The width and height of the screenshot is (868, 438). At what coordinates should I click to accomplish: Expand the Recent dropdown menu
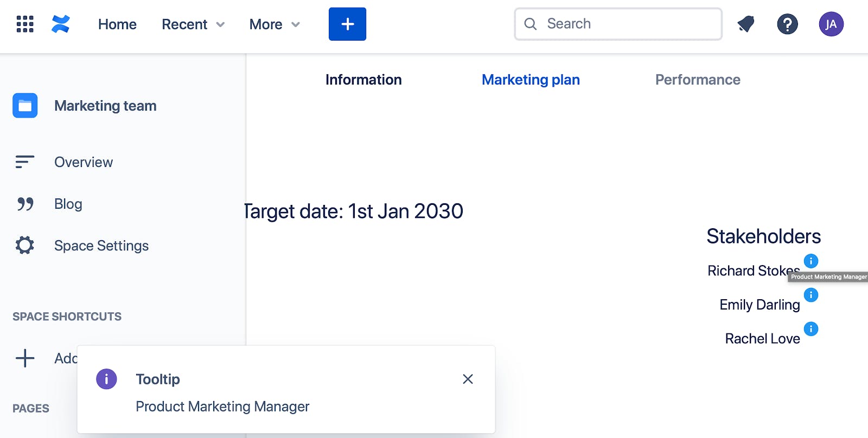(193, 24)
